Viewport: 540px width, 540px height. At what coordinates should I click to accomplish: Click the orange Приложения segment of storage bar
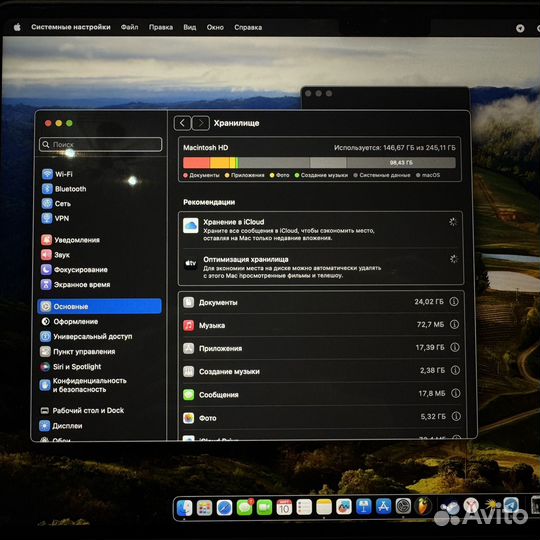point(220,163)
